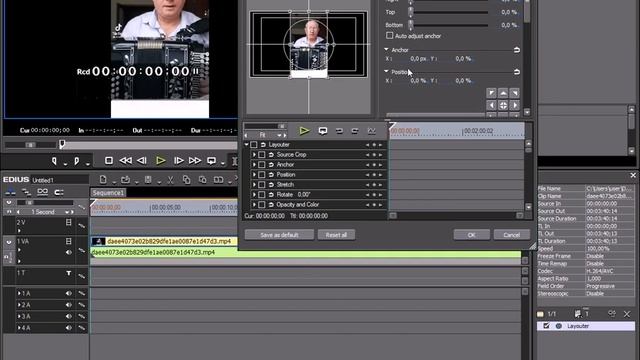The image size is (640, 360).
Task: Create a new sequence from timeline toolbar
Action: click(x=103, y=180)
